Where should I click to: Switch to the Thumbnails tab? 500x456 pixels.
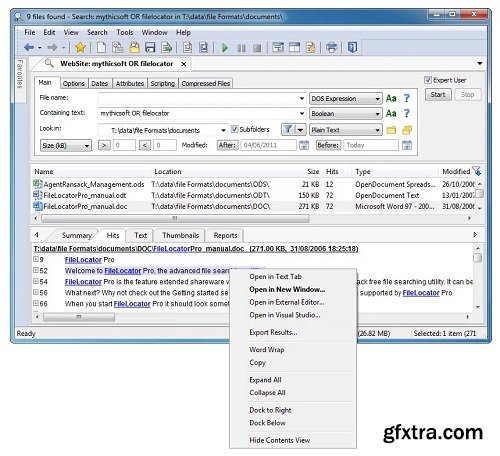click(180, 235)
